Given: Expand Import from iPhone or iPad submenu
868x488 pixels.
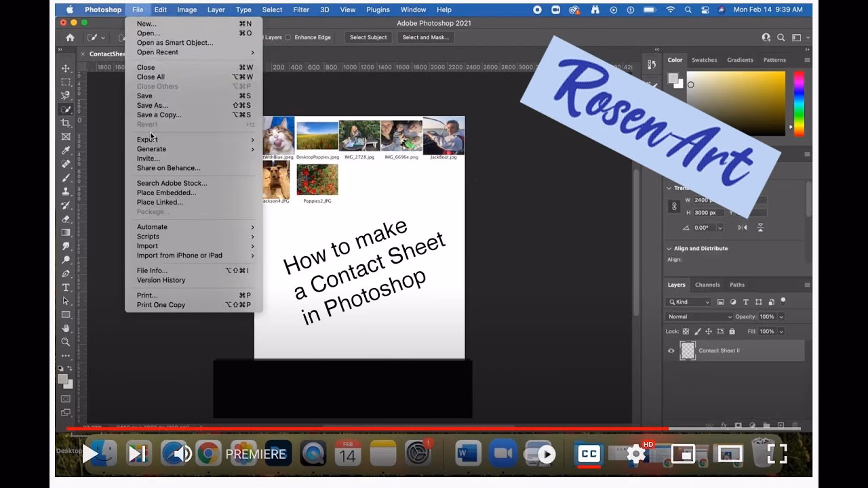Looking at the screenshot, I should pos(194,256).
